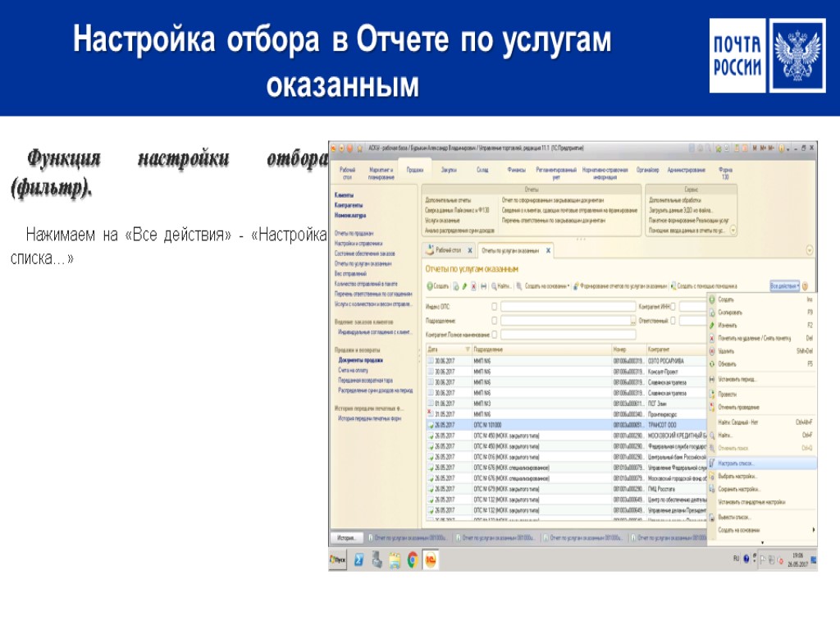The width and height of the screenshot is (840, 630).
Task: Open the Продажи section tab
Action: pos(414,170)
